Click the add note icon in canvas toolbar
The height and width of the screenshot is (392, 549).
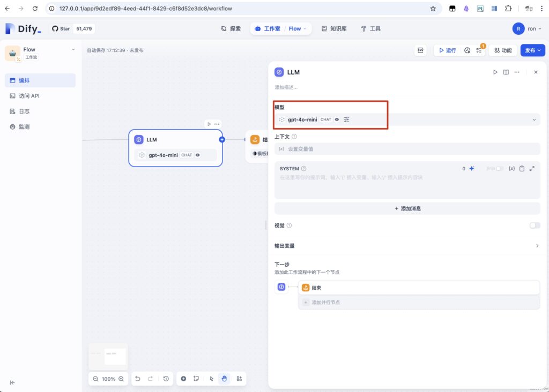pyautogui.click(x=196, y=379)
